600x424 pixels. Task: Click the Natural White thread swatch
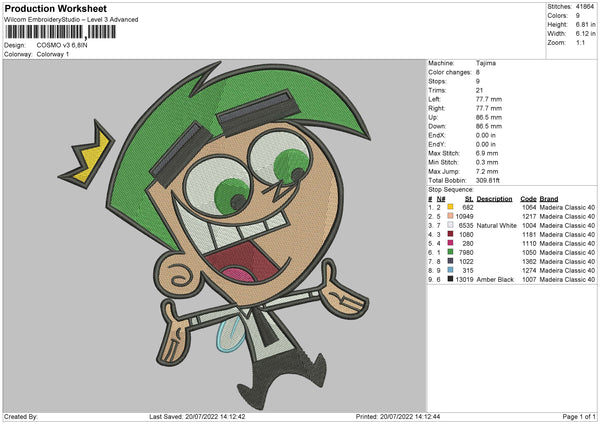[451, 225]
